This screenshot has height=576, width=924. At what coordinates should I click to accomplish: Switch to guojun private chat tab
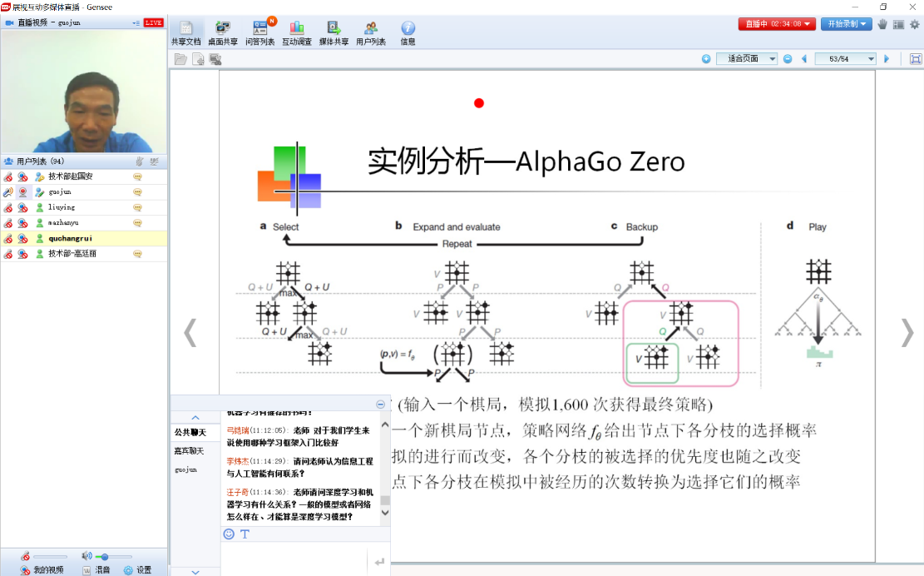coord(186,470)
